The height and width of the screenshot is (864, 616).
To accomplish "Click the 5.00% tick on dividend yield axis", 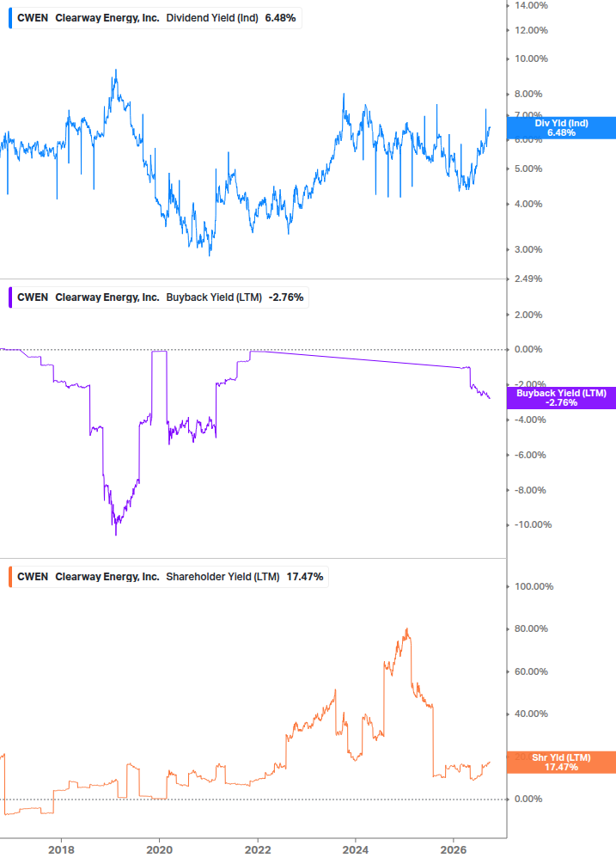I will [x=528, y=169].
